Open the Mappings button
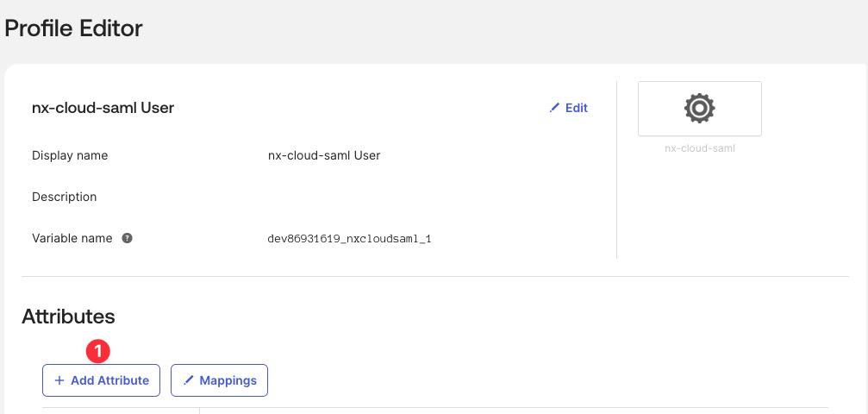The image size is (868, 414). point(219,380)
